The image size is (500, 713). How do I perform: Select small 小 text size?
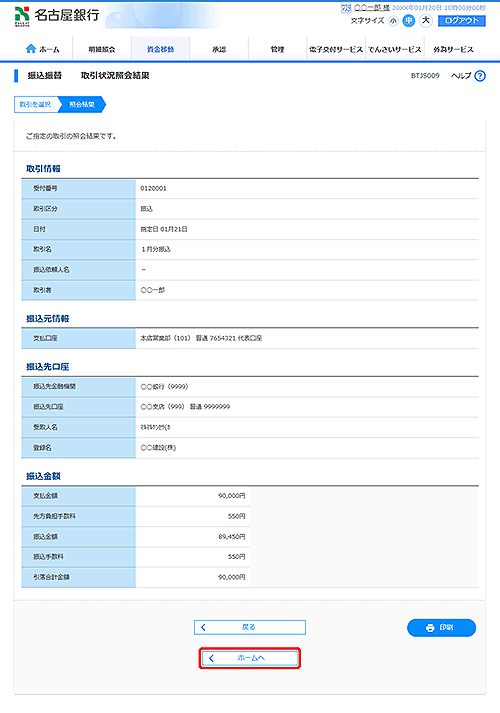click(x=393, y=21)
